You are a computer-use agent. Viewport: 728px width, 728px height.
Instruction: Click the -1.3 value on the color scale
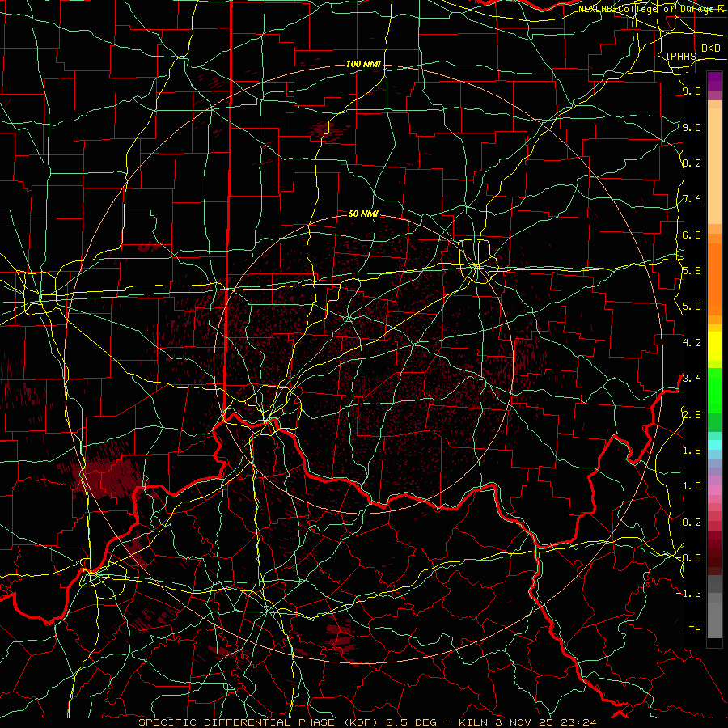click(x=688, y=594)
